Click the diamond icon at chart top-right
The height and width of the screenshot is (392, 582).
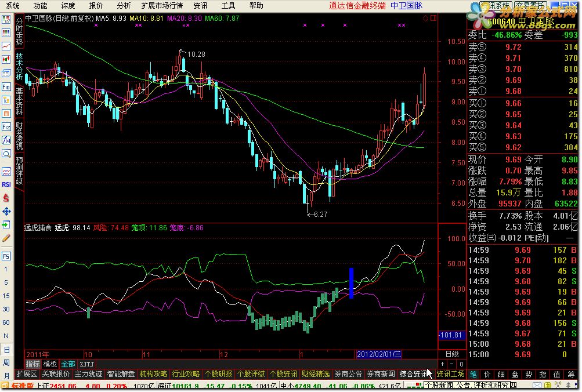[425, 18]
